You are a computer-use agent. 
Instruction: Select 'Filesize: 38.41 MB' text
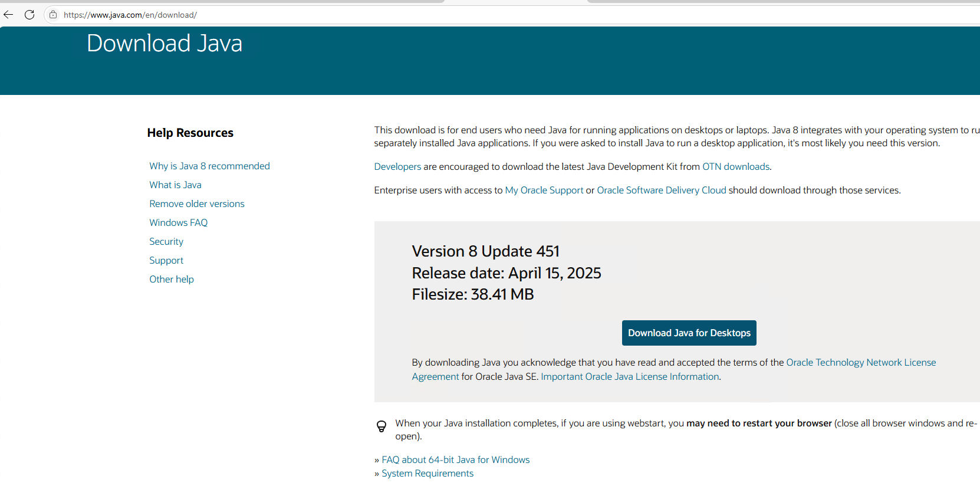tap(473, 294)
